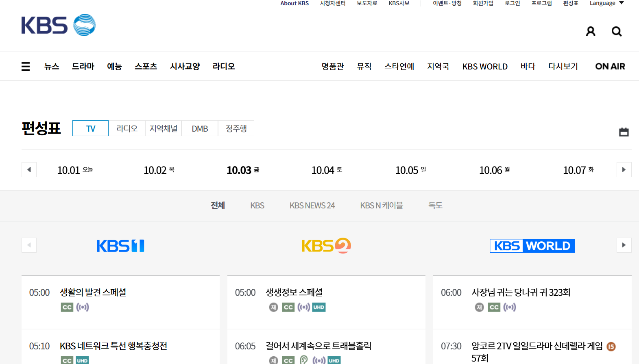Open the Language dropdown

(606, 3)
